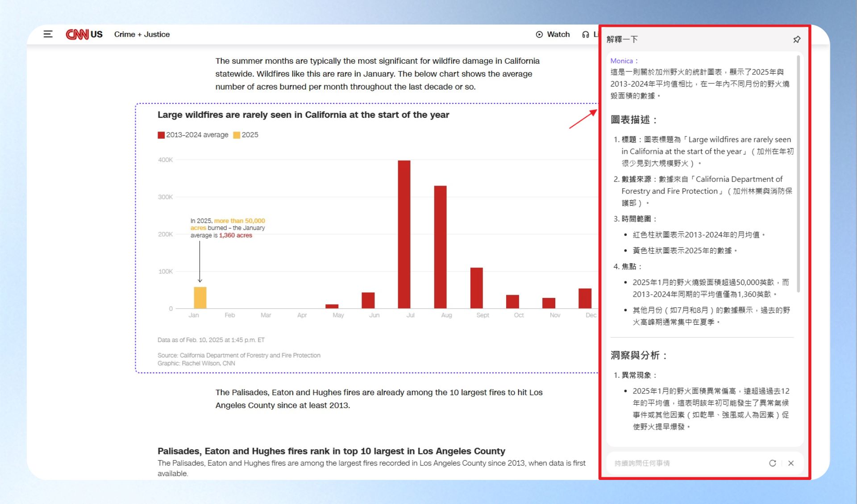Click the Listen headphones icon
This screenshot has width=857, height=504.
coord(586,34)
